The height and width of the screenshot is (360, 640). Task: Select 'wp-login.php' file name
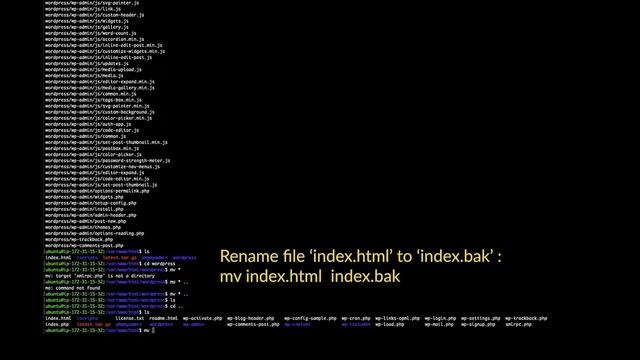click(x=440, y=318)
